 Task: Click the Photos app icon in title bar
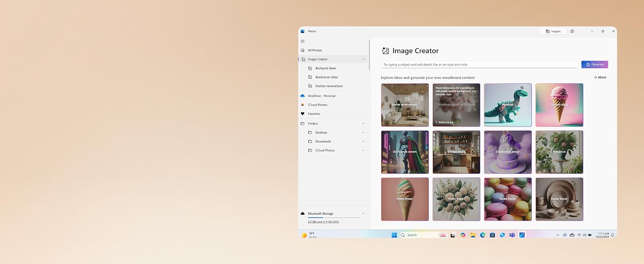(x=303, y=31)
